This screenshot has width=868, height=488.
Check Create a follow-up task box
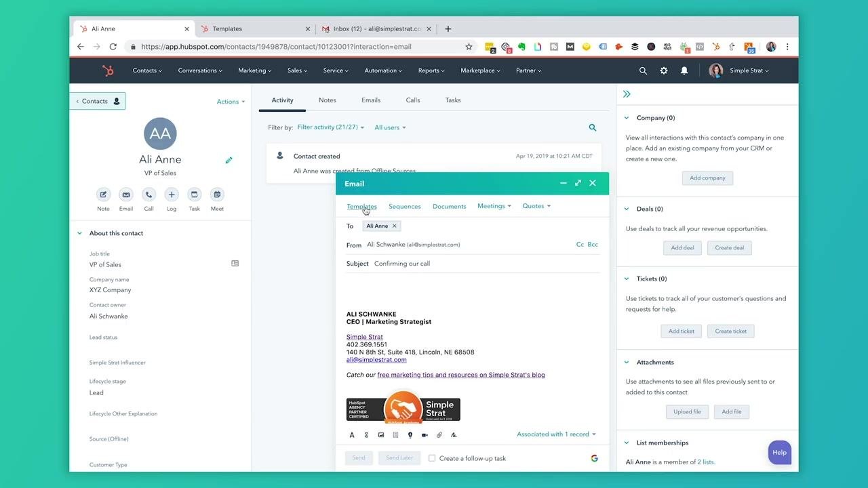432,458
